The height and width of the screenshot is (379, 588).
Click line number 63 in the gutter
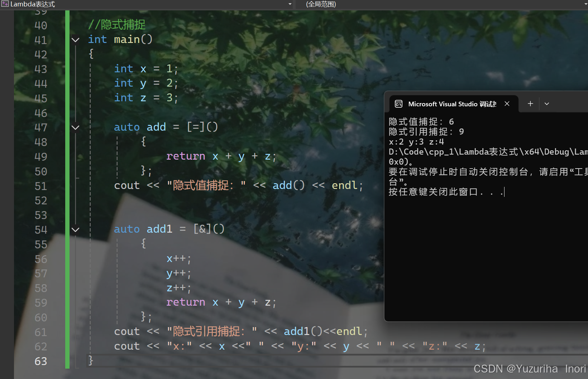(x=40, y=361)
